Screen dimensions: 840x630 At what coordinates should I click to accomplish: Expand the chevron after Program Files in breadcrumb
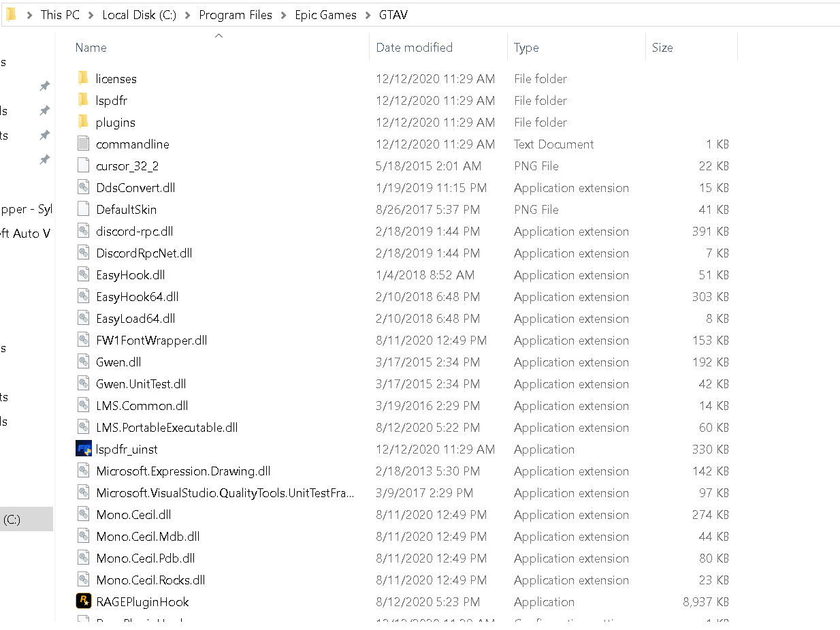(284, 15)
